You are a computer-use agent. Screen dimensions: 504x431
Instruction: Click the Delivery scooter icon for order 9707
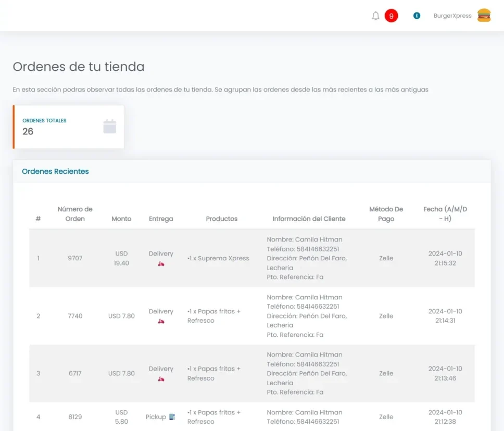click(160, 263)
